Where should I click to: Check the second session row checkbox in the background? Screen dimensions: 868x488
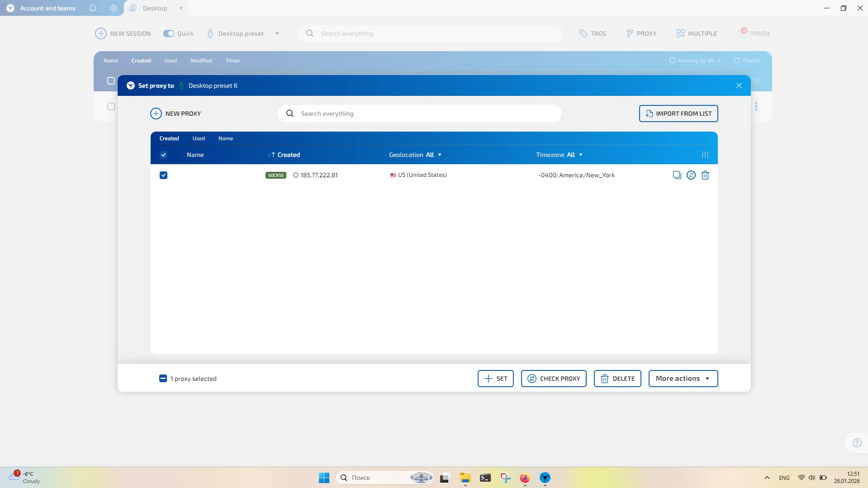[111, 106]
